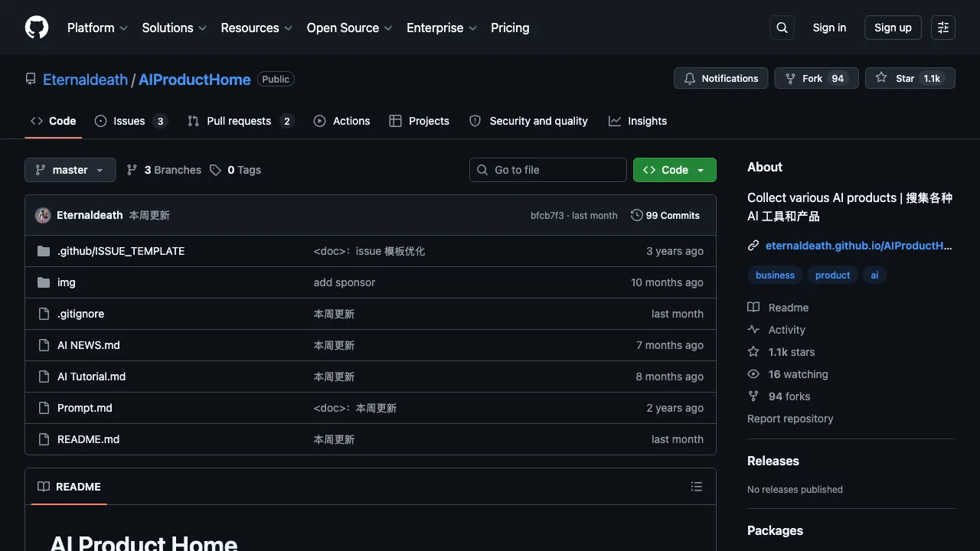980x551 pixels.
Task: Switch to the Projects tab
Action: 420,121
